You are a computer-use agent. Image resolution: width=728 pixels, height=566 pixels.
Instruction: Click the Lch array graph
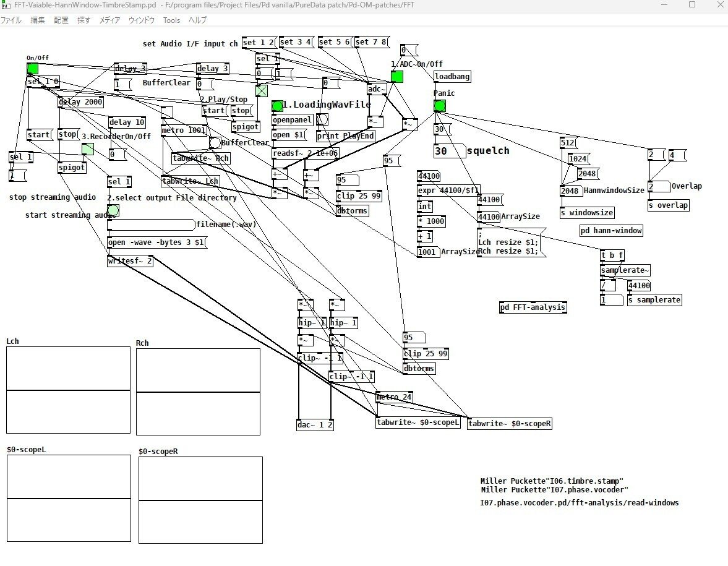[x=68, y=390]
